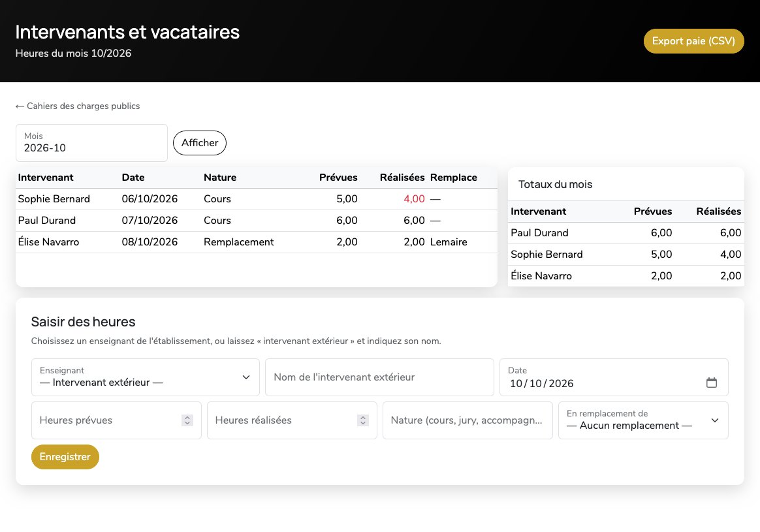Viewport: 760px width, 532px height.
Task: Click the Nom de l'intervenant extérieur field
Action: coord(379,377)
